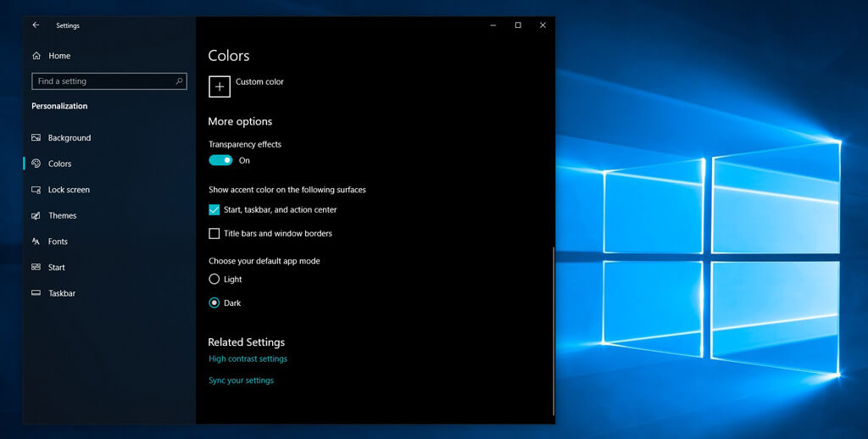Click the Custom color plus button
Image resolution: width=868 pixels, height=439 pixels.
220,87
